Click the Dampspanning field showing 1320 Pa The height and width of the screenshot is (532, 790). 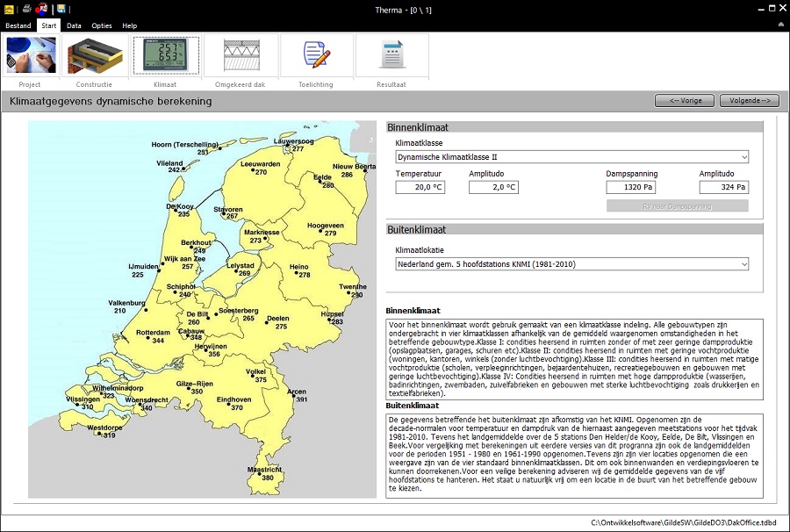coord(631,187)
